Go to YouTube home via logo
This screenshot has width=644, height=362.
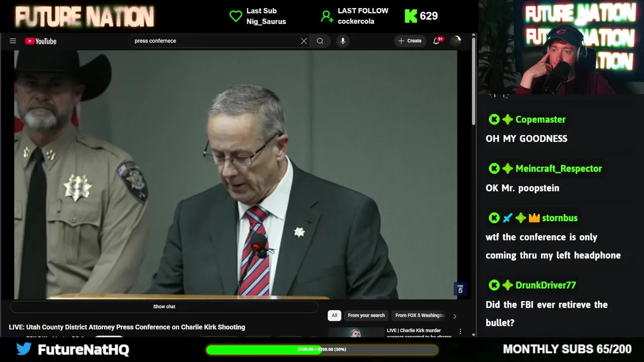click(41, 41)
